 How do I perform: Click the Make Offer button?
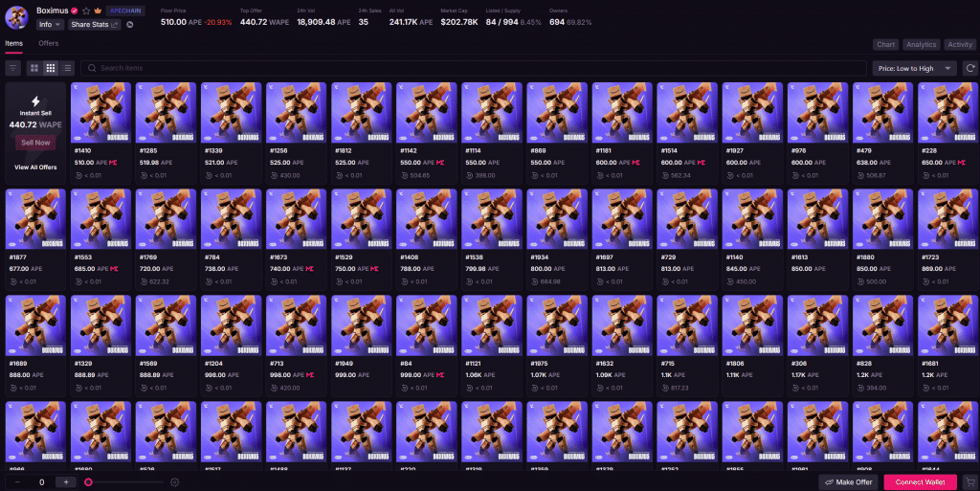[848, 482]
